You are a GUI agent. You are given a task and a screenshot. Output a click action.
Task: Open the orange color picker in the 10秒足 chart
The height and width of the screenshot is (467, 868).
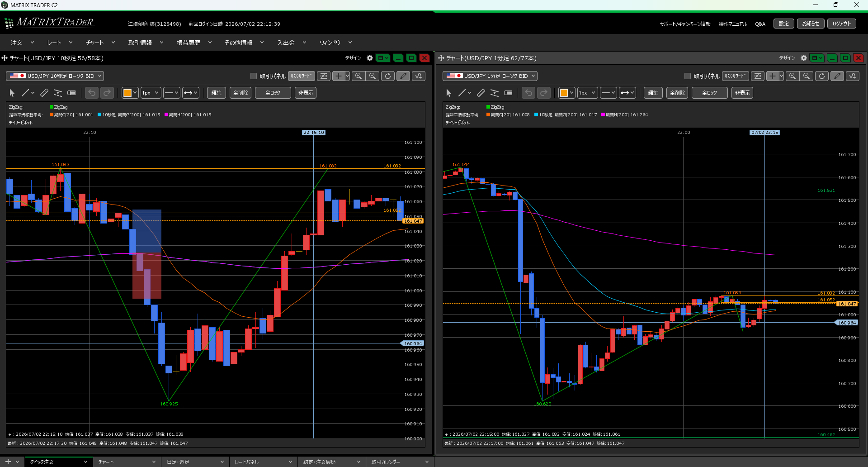coord(130,93)
